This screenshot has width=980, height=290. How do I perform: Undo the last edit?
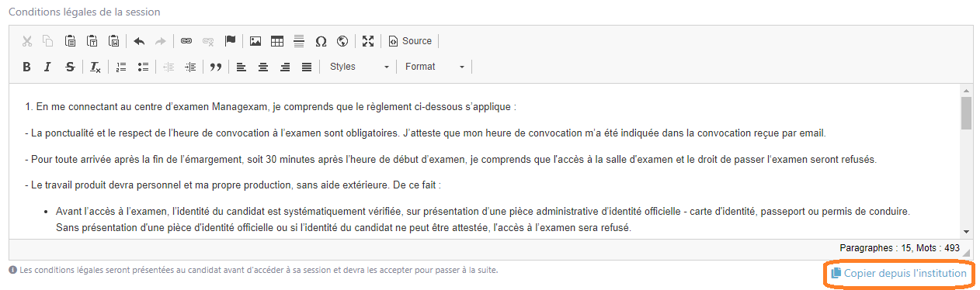139,41
